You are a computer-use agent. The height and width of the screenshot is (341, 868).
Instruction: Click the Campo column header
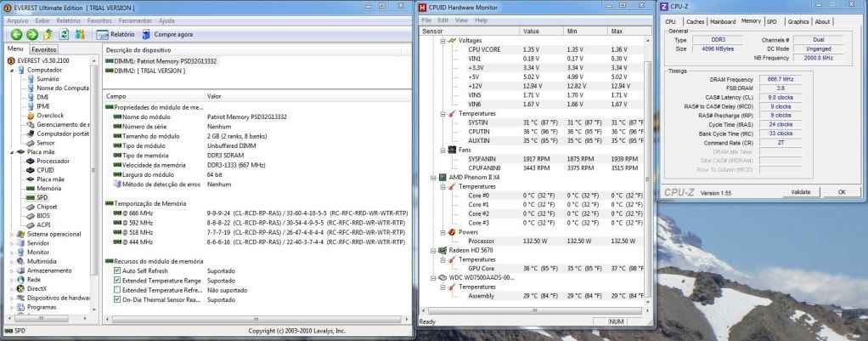point(154,96)
